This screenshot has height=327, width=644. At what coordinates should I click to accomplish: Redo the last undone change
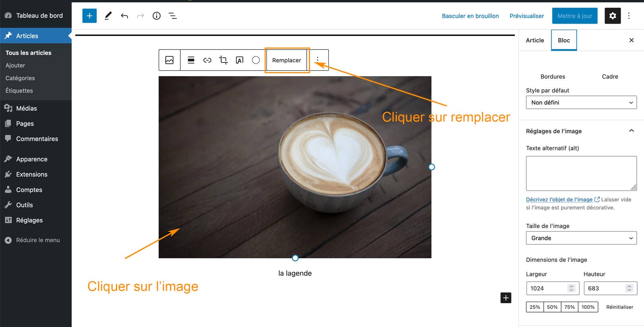[140, 16]
